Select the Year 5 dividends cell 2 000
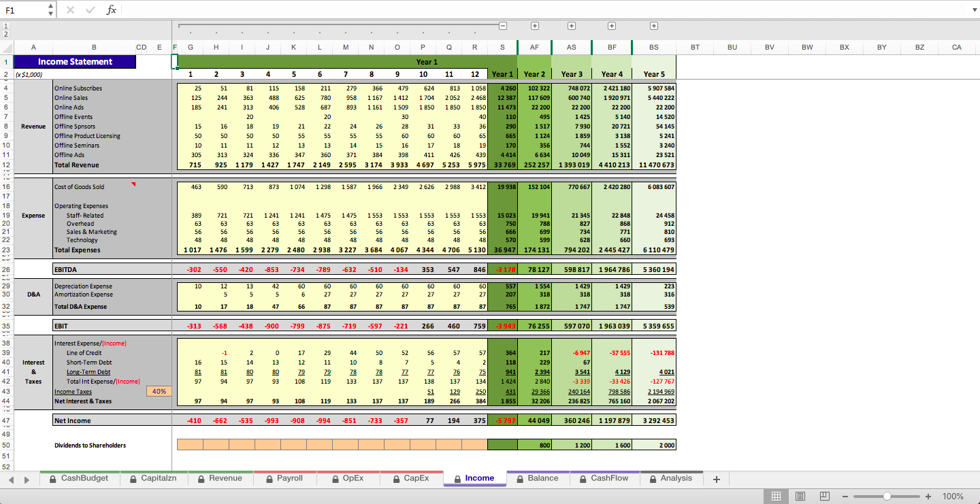This screenshot has height=504, width=980. 654,445
